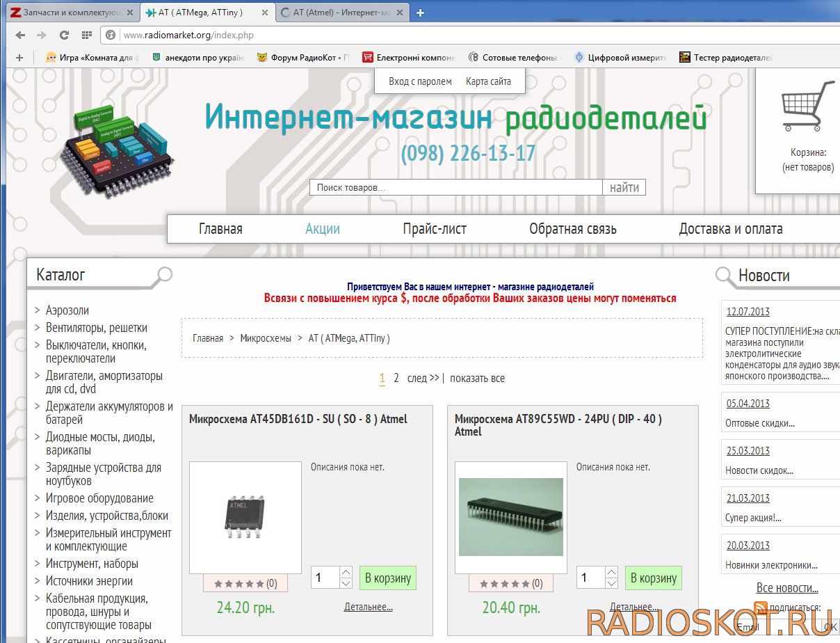Open the AT89C55WD DIP-40 chip photo
This screenshot has height=643, width=840.
pyautogui.click(x=511, y=518)
